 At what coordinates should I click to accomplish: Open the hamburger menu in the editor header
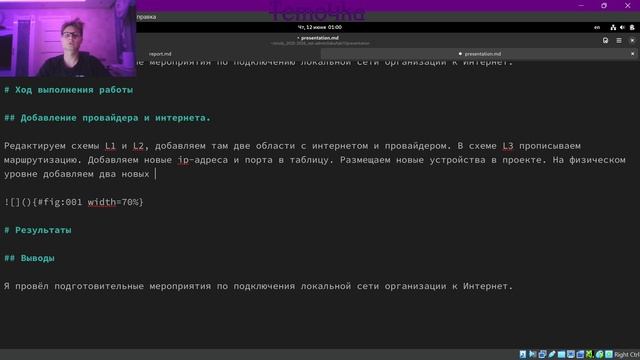pyautogui.click(x=619, y=40)
